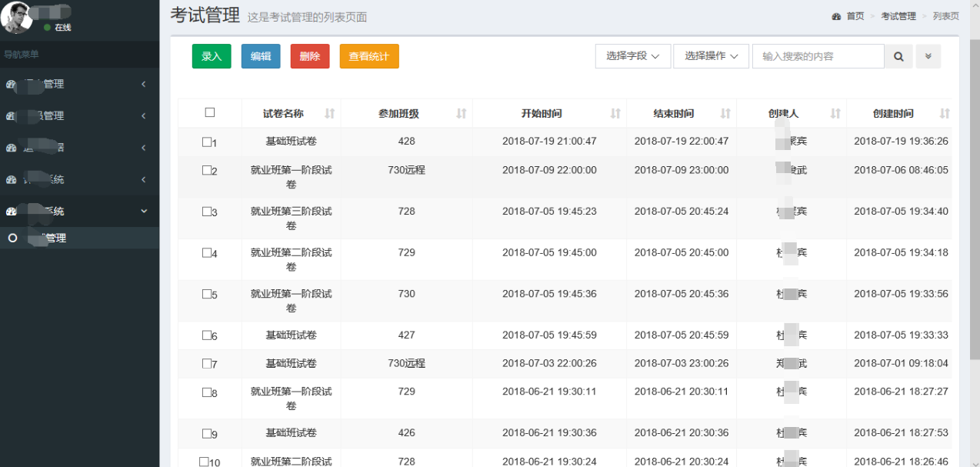Select the highlighted 管理 submenu item in sidebar
980x467 pixels.
pyautogui.click(x=54, y=239)
